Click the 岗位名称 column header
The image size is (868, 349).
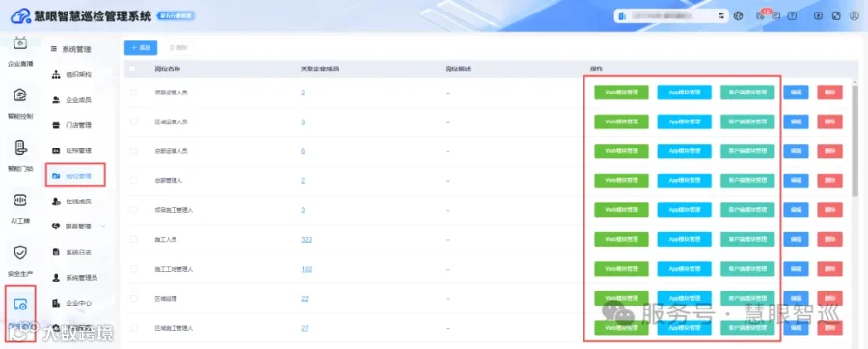168,69
